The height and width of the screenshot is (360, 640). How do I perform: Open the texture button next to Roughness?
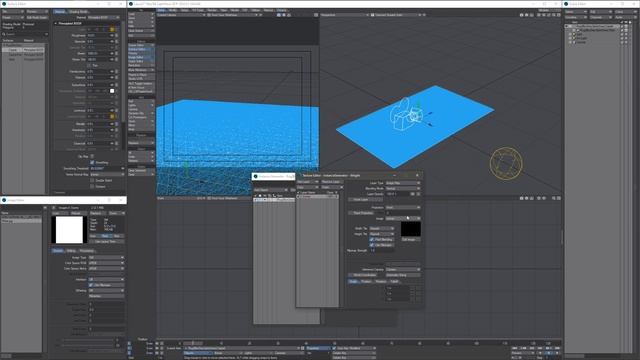(x=116, y=36)
